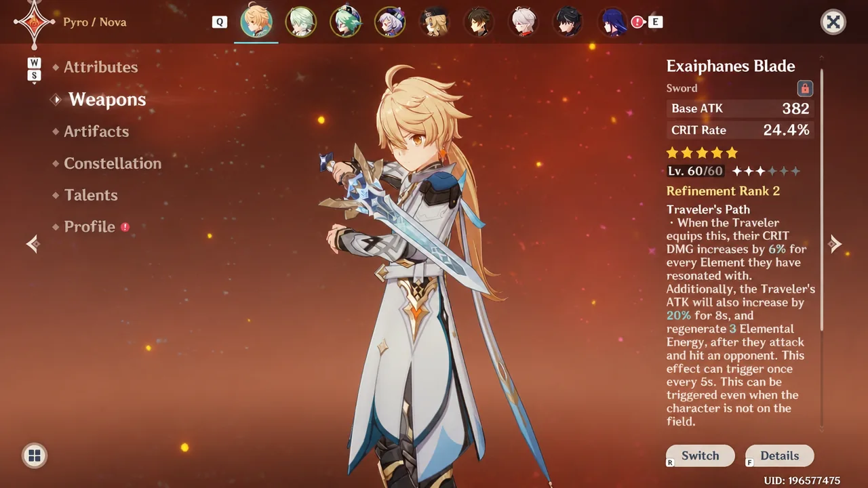The width and height of the screenshot is (868, 488).
Task: Click the Pyro / Nova character name
Action: click(x=94, y=22)
